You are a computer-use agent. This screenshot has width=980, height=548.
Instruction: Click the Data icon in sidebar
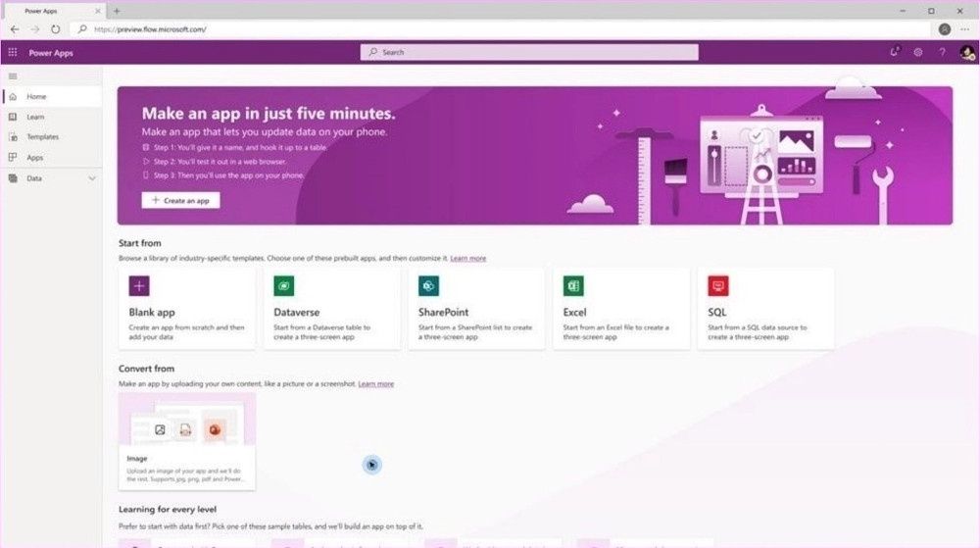13,178
